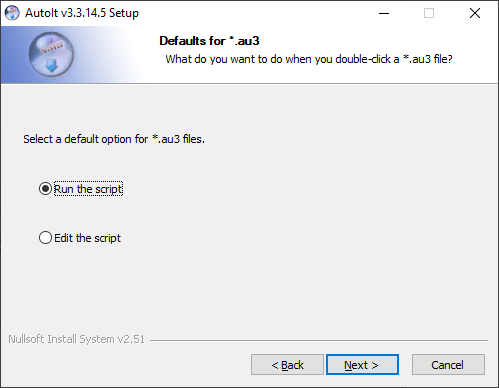The width and height of the screenshot is (499, 388).
Task: Click the separator line beside Nullsoft text
Action: coord(319,340)
